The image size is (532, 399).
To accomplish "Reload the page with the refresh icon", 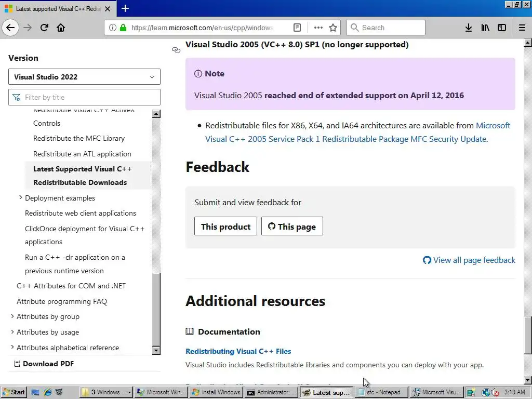I will pos(44,28).
